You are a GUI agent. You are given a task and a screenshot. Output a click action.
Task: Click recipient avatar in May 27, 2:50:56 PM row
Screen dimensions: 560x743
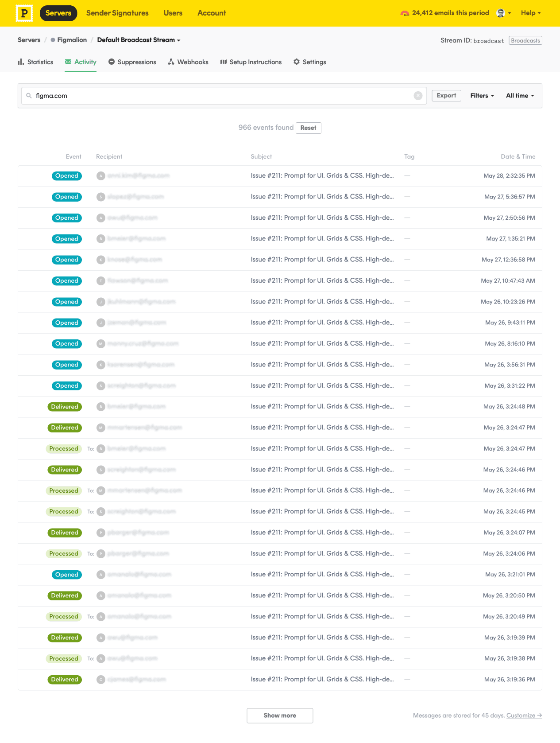tap(101, 218)
